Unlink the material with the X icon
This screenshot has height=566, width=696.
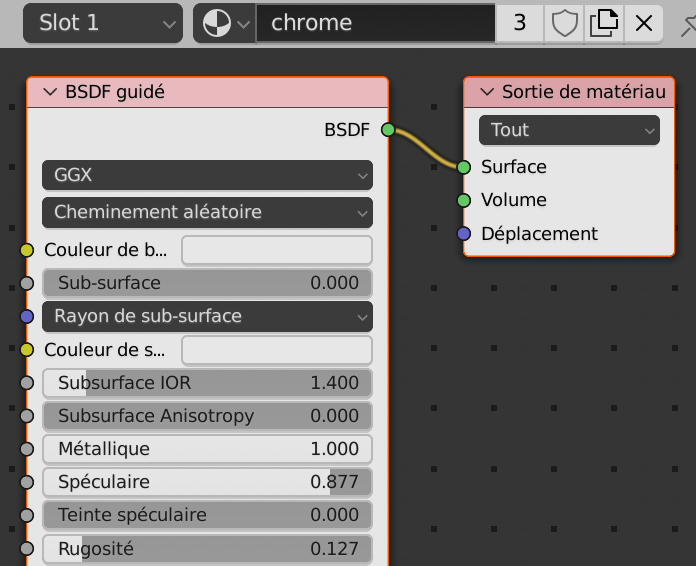point(644,23)
